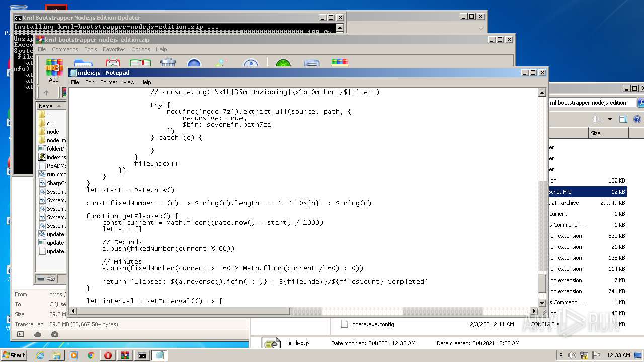Sort WinRAR list by Name column
The width and height of the screenshot is (644, 362).
click(x=51, y=106)
